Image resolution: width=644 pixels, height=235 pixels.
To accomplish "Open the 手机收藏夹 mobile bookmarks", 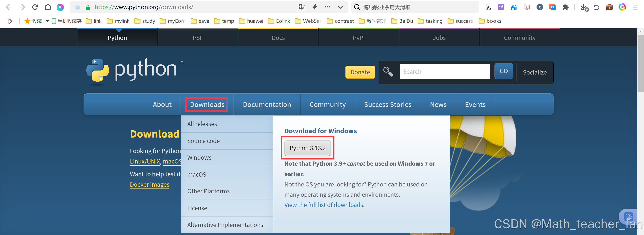I will click(67, 21).
